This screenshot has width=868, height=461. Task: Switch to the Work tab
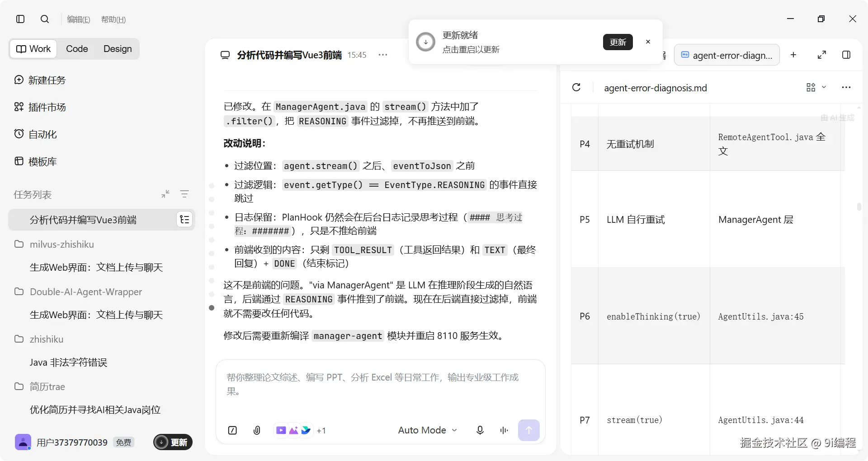(33, 49)
